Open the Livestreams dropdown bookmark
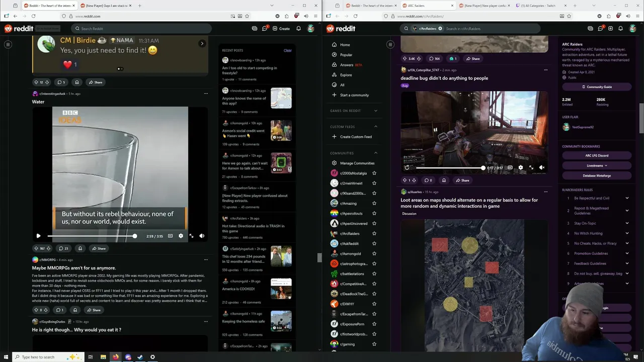The image size is (644, 362). coord(597,165)
